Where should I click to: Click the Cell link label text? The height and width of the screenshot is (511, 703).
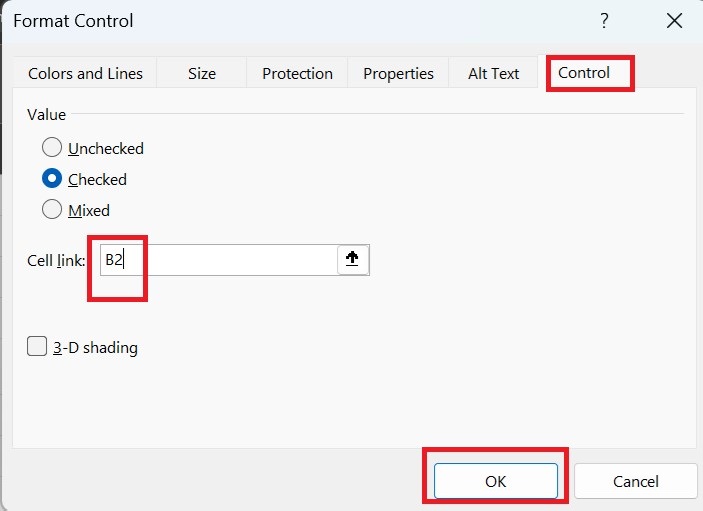(56, 260)
